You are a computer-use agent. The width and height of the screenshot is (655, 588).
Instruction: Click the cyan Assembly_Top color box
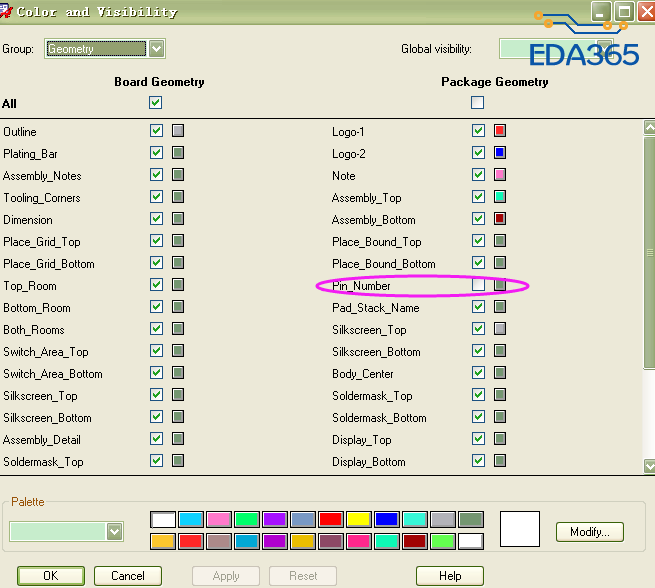click(500, 197)
